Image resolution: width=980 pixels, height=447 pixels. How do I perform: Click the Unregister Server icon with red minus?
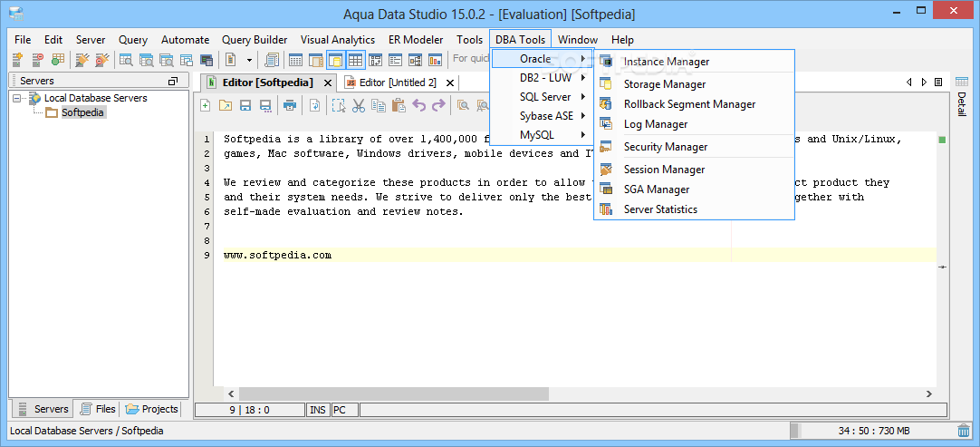point(37,60)
